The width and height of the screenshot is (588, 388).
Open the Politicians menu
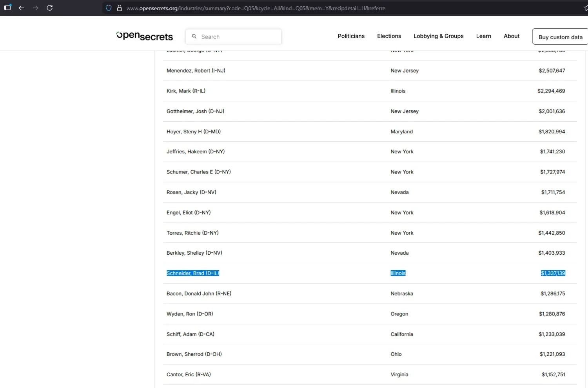coord(351,36)
